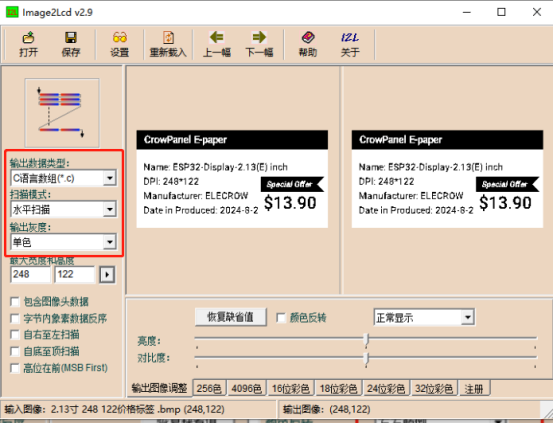Image resolution: width=554 pixels, height=423 pixels.
Task: Open settings via the 设置 glasses icon
Action: pos(119,44)
